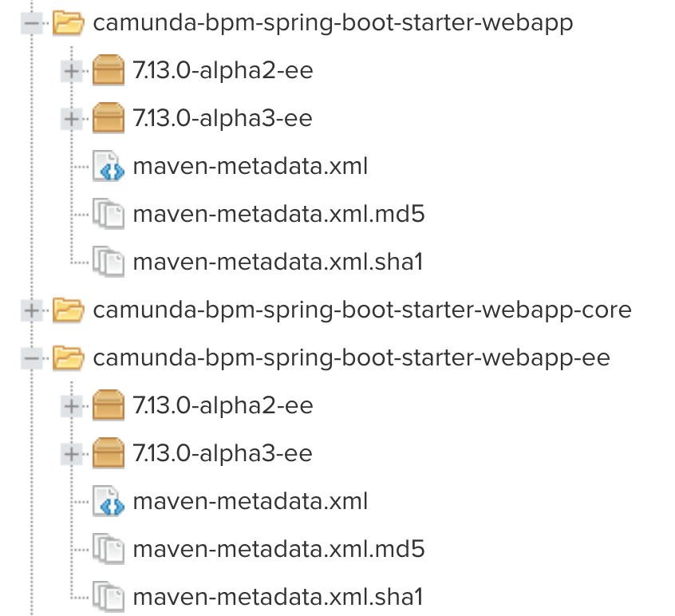Click the package icon of webapp 7.13.0-alpha3-ee
Viewport: 675px width, 616px height.
109,119
